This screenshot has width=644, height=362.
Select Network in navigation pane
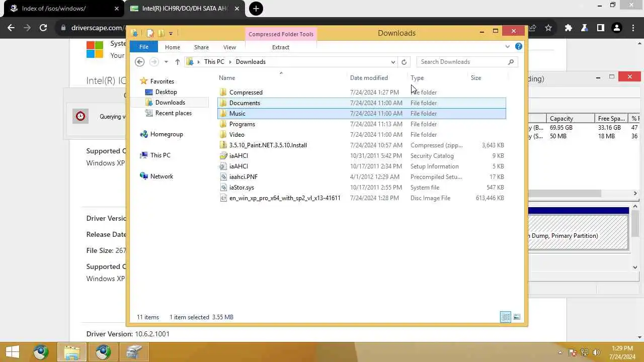tap(162, 176)
